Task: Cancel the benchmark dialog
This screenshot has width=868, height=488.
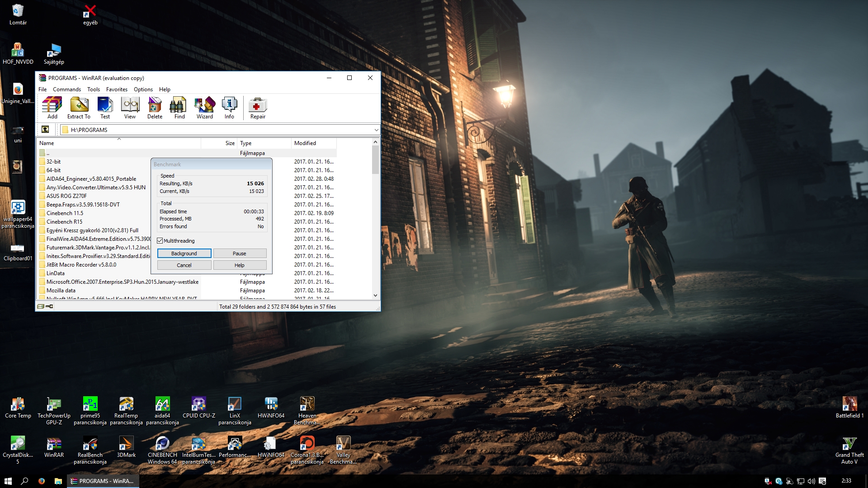Action: pyautogui.click(x=184, y=265)
